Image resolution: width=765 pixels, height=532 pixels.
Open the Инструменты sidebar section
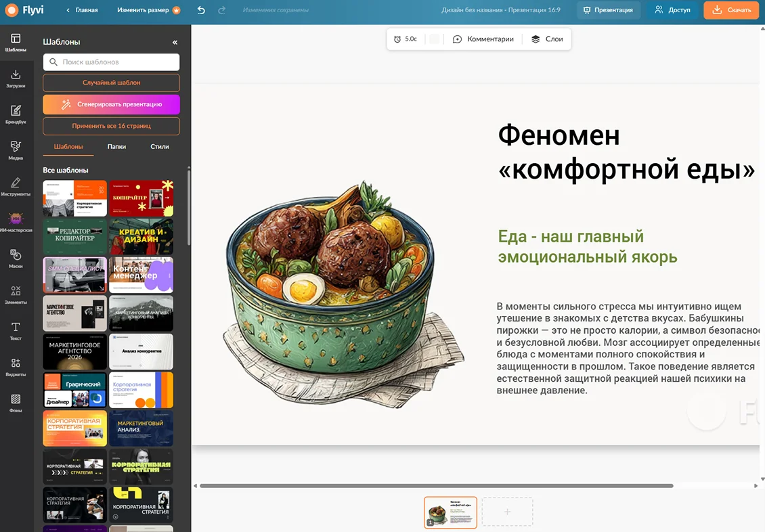click(x=16, y=187)
